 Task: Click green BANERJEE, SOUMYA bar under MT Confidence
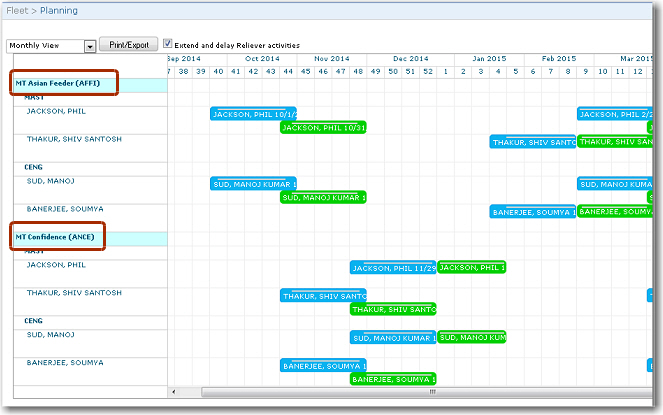click(393, 379)
